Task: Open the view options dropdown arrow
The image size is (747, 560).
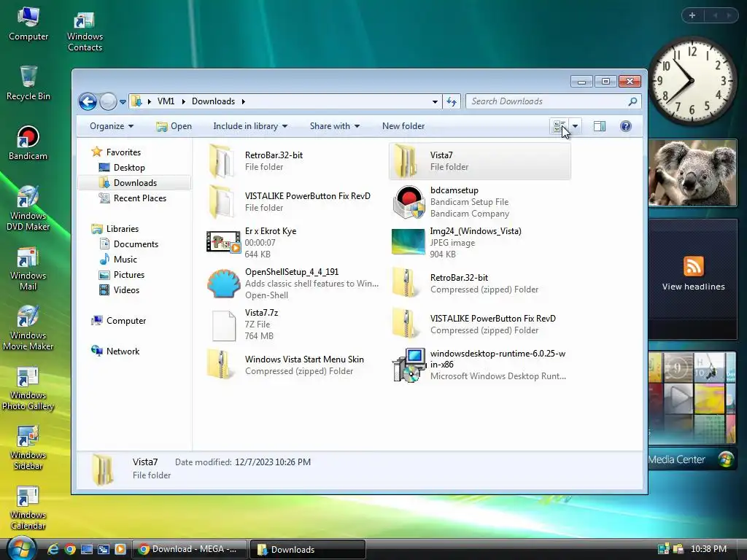Action: tap(575, 126)
